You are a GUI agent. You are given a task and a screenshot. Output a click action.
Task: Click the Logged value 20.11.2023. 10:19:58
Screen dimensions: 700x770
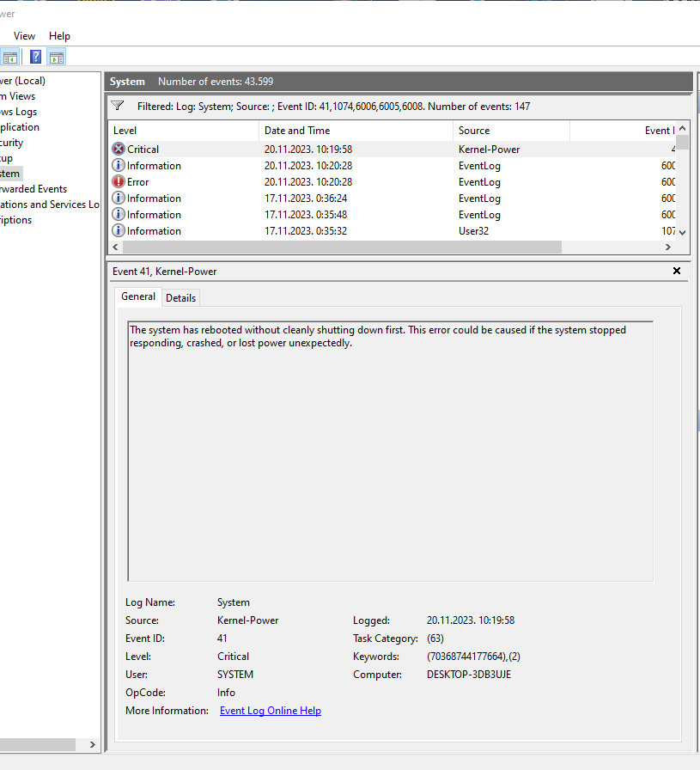click(471, 620)
